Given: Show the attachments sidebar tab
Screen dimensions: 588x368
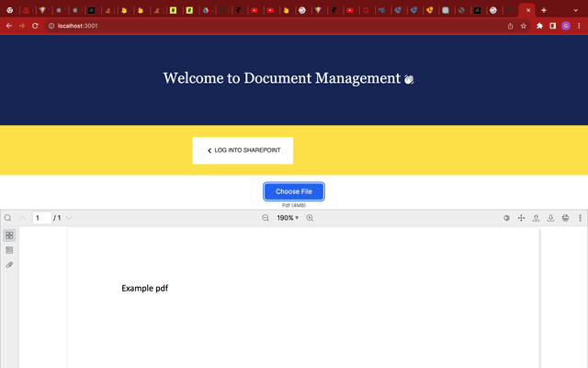Looking at the screenshot, I should (9, 265).
